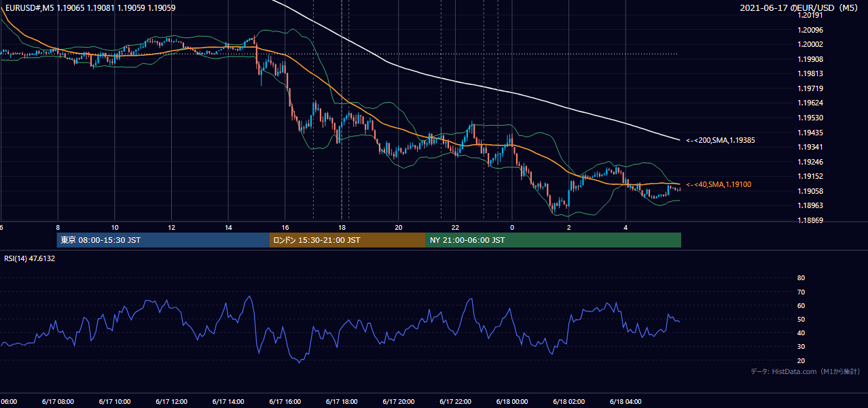Viewport: 868px width, 408px height.
Task: Click hour tick 10 under the price chart
Action: click(115, 227)
